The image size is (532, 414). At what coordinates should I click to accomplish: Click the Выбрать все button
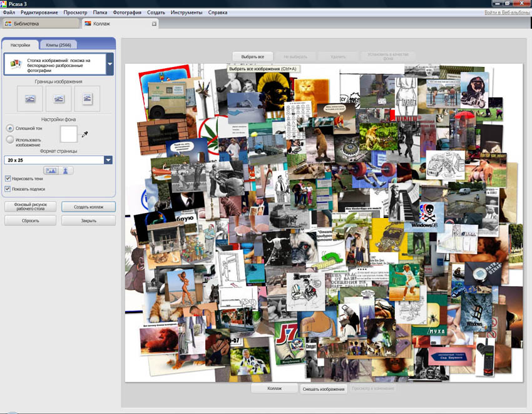(252, 57)
